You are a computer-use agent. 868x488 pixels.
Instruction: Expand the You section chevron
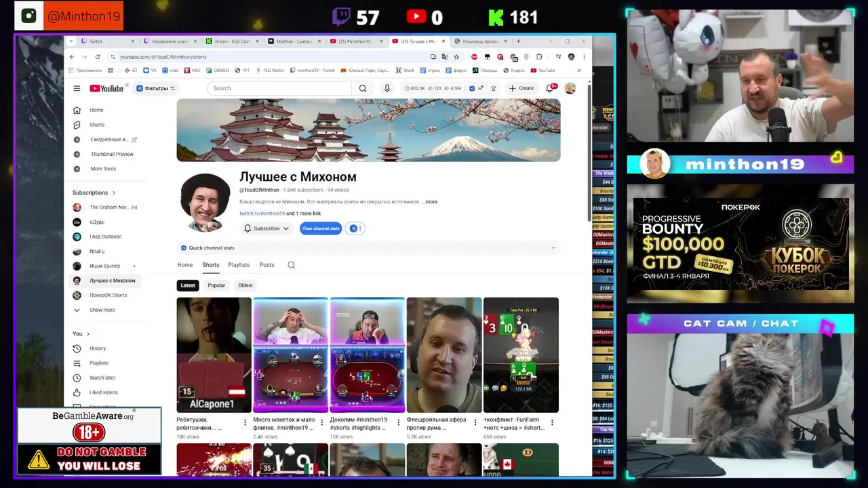click(87, 333)
